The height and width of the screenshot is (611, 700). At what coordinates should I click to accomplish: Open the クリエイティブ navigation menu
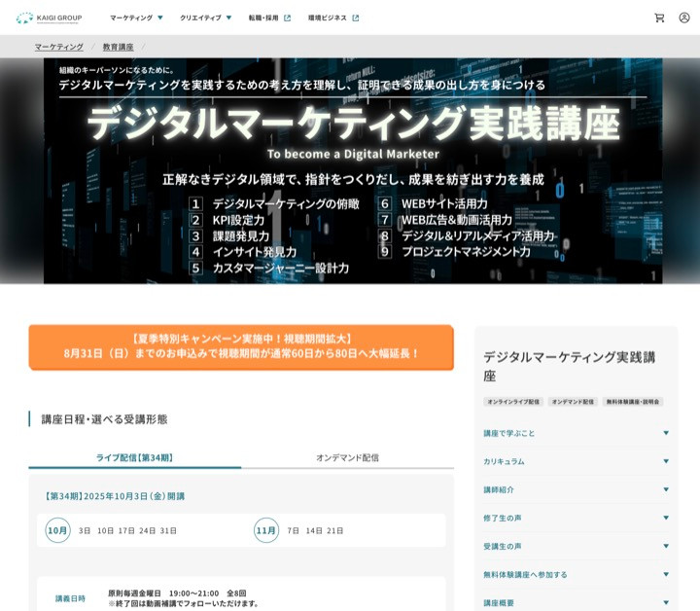[x=200, y=18]
